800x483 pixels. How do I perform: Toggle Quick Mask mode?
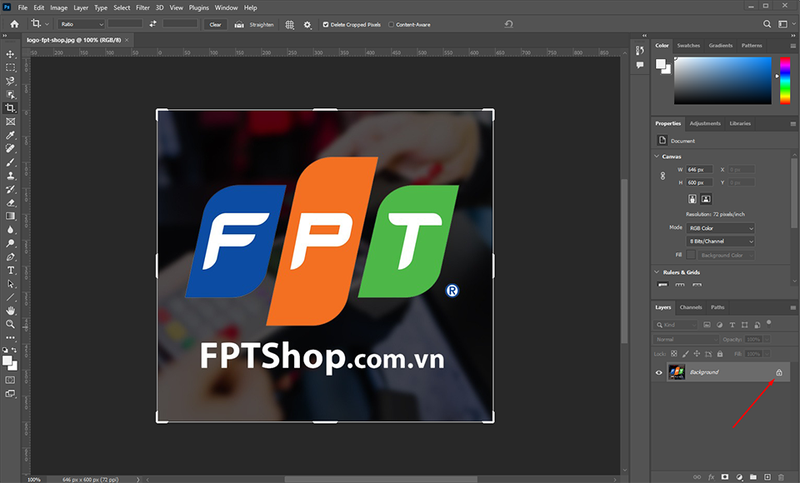pos(10,380)
